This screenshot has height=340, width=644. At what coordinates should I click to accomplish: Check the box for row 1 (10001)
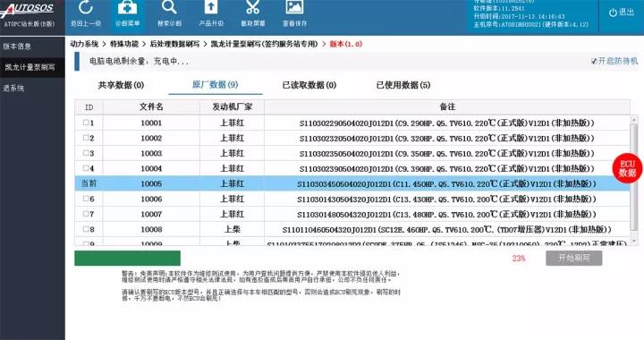tap(86, 123)
